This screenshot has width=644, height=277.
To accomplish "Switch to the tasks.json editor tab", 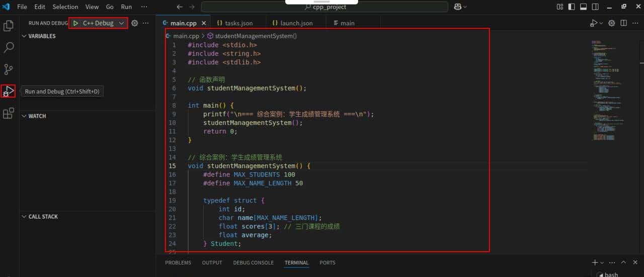I will [235, 23].
